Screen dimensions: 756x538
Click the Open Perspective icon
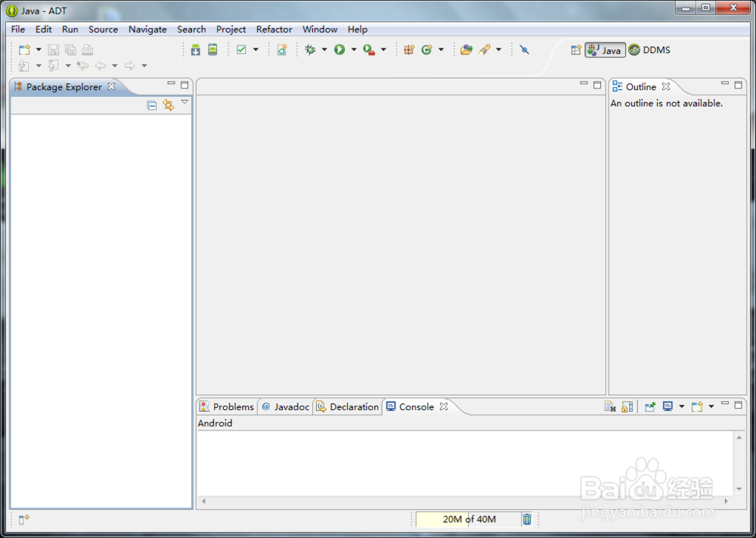point(575,50)
